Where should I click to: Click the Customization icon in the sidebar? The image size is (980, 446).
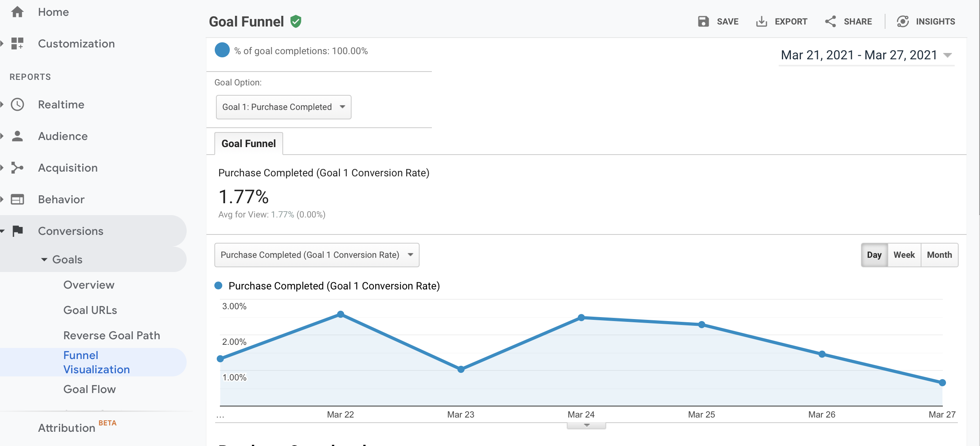[18, 43]
